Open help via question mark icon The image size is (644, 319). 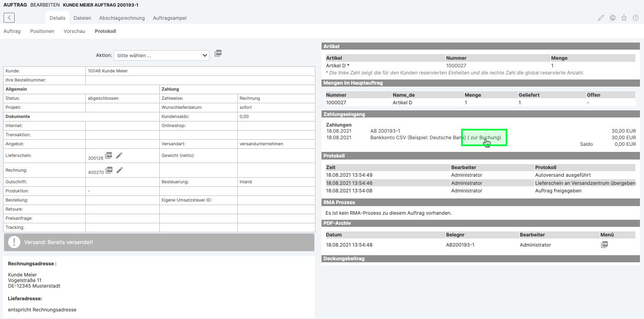coord(635,18)
